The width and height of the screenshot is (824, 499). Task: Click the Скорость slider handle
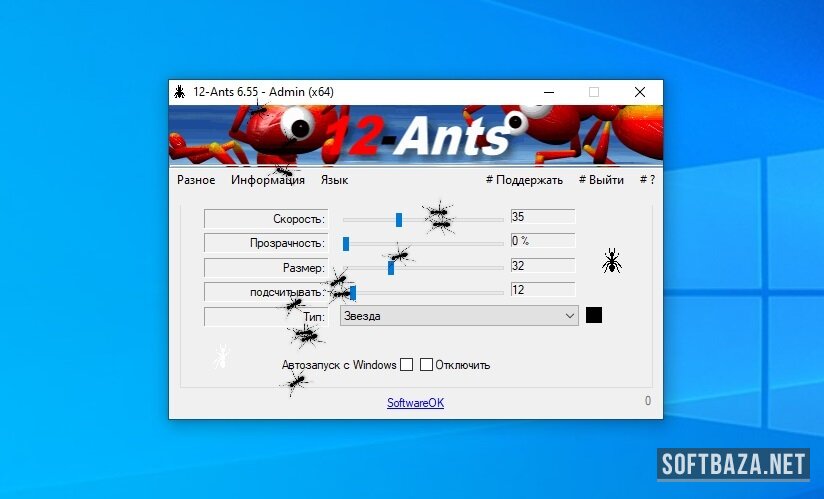(x=399, y=219)
